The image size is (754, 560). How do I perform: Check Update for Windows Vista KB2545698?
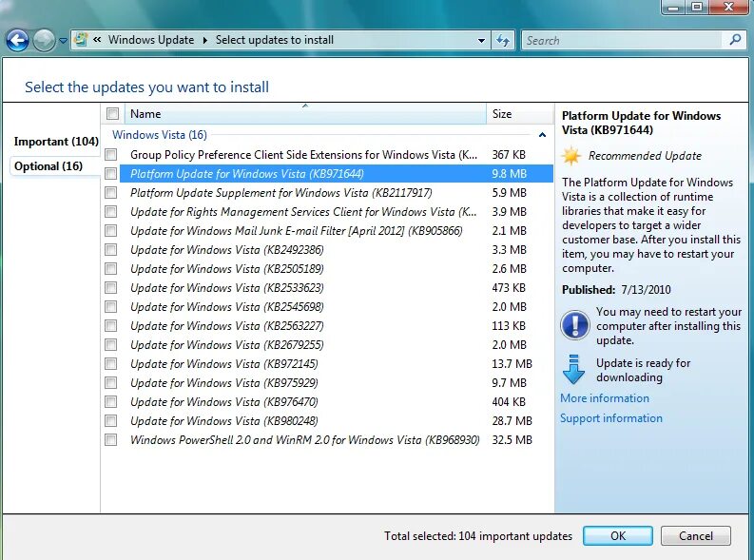[111, 307]
